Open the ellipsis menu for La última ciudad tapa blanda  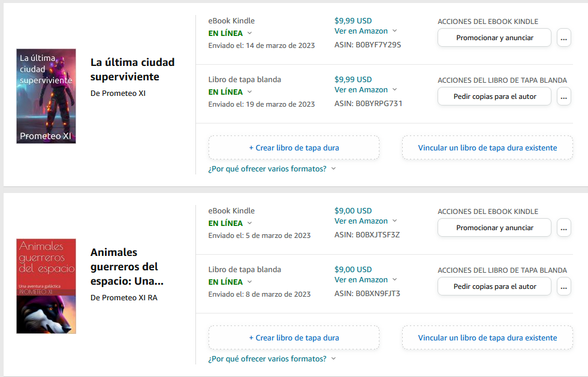pyautogui.click(x=563, y=96)
